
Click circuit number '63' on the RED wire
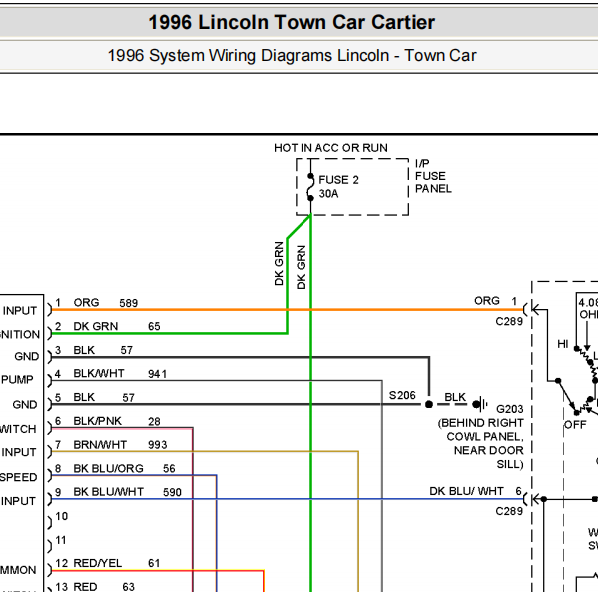128,587
